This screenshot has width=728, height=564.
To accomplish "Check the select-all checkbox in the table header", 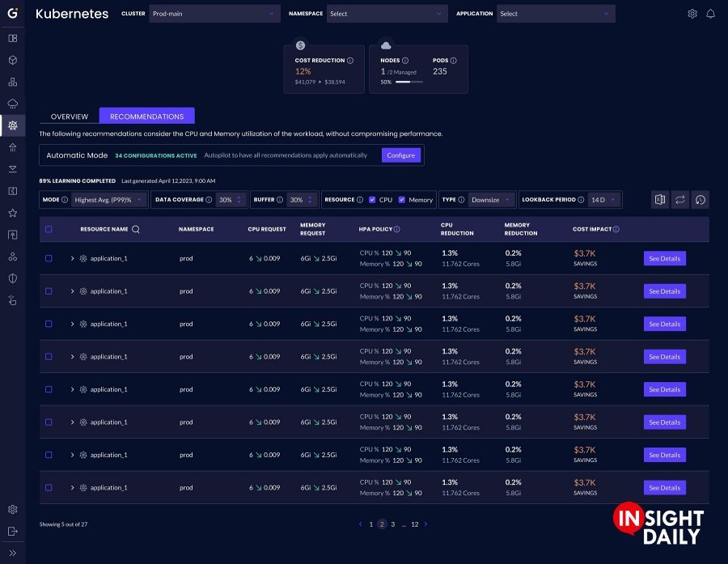I will pyautogui.click(x=49, y=229).
